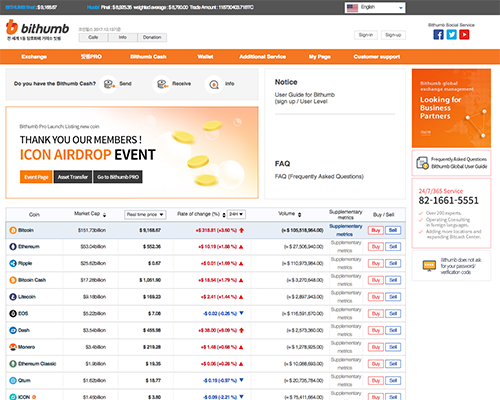Click Sell in the Monero row
This screenshot has width=500, height=400.
pyautogui.click(x=393, y=347)
